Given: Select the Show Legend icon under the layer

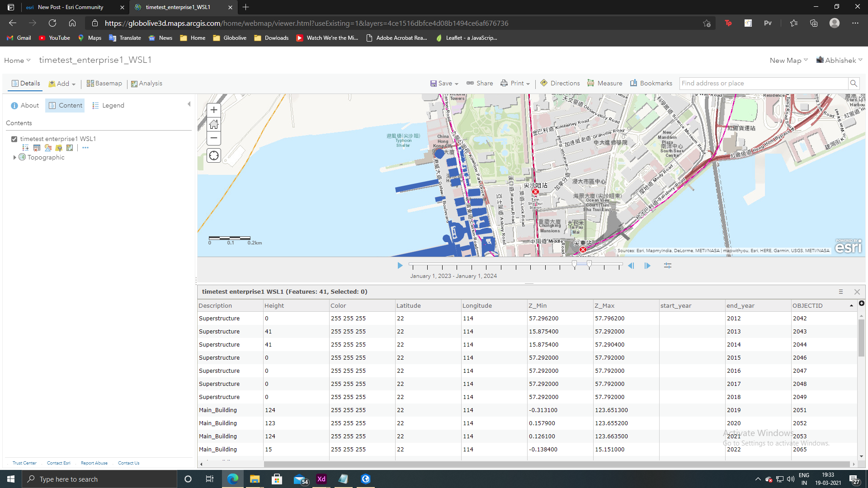Looking at the screenshot, I should [x=25, y=147].
